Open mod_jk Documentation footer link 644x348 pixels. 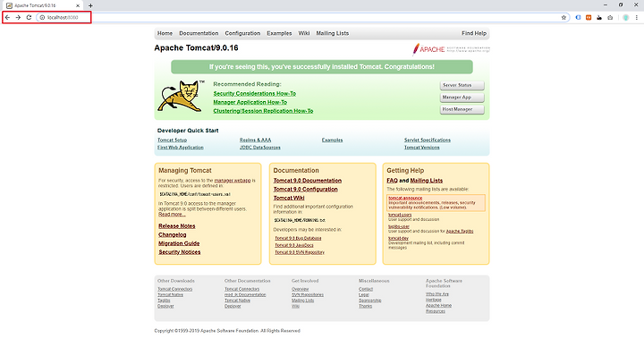(x=245, y=295)
